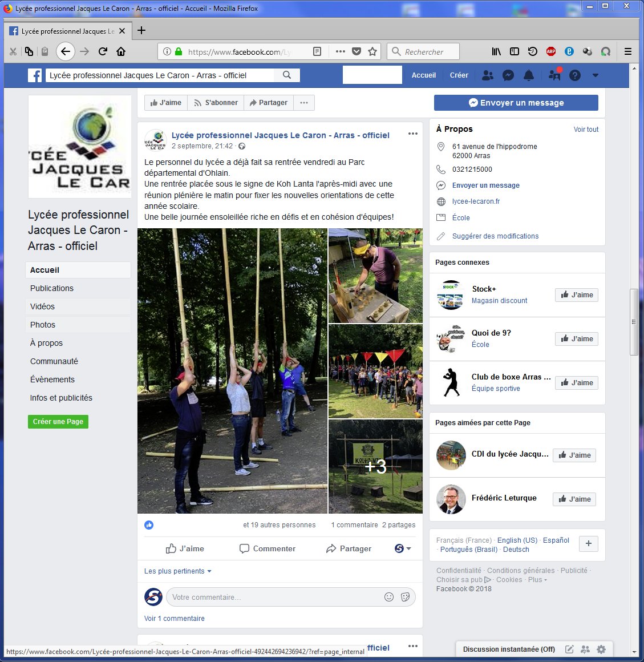Open Communauté in the left menu

point(78,361)
